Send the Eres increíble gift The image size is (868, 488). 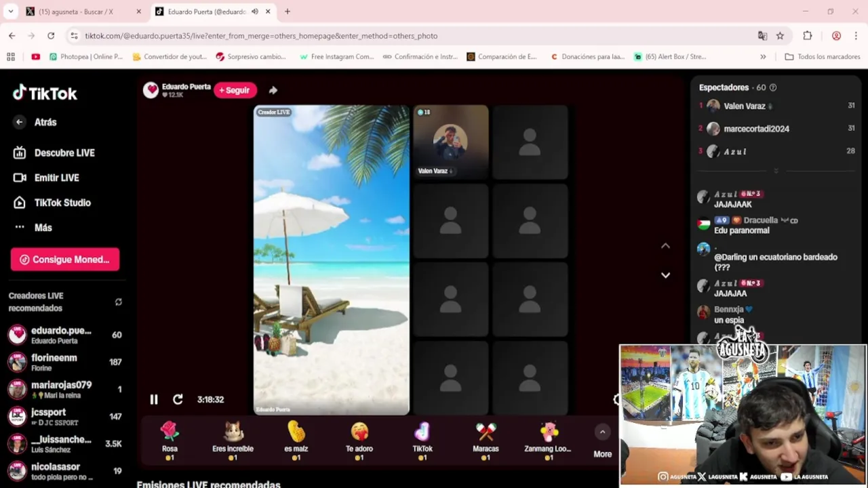[x=233, y=441]
